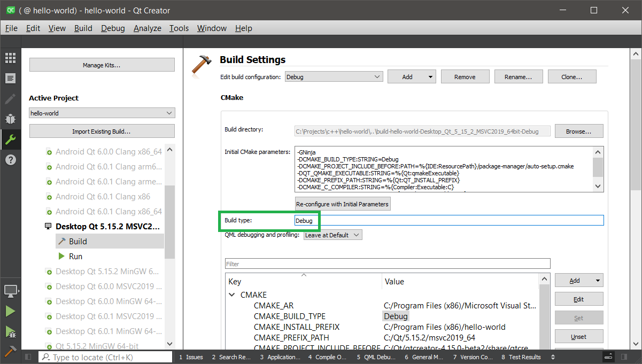Open the Edit build configuration dropdown
The height and width of the screenshot is (364, 642).
[x=334, y=77]
